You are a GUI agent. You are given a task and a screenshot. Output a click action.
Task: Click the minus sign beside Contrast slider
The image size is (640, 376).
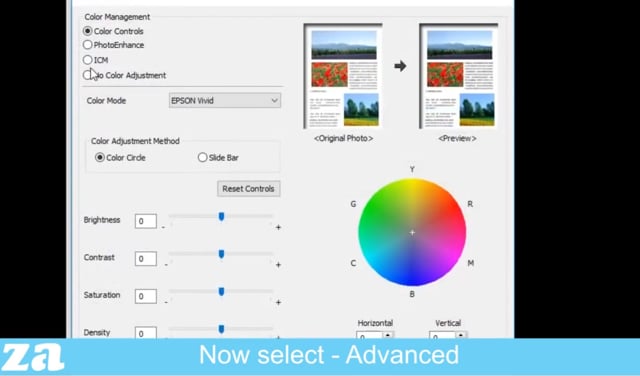166,265
